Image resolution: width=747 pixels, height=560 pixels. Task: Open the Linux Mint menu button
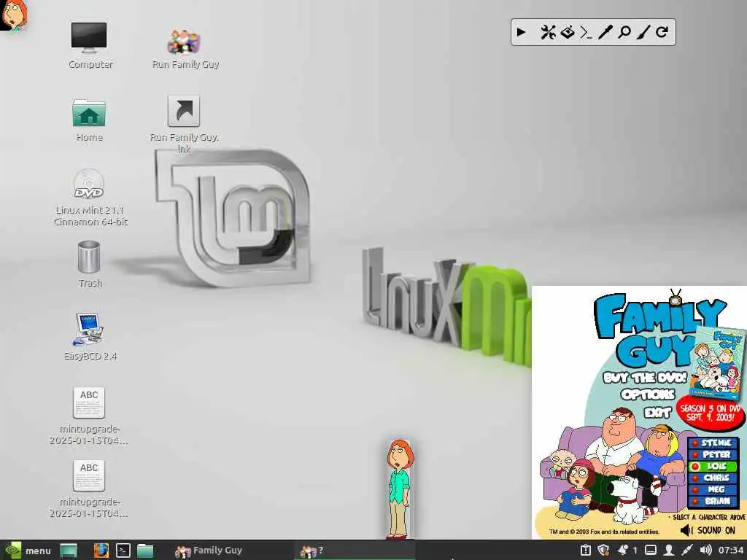[x=28, y=551]
